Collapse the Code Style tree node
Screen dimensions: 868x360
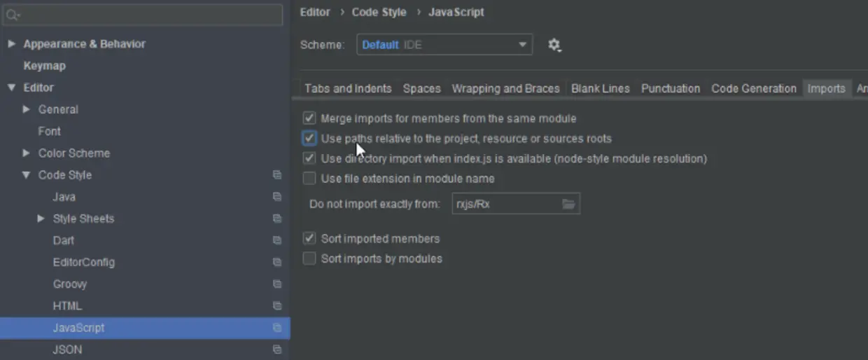(x=26, y=175)
